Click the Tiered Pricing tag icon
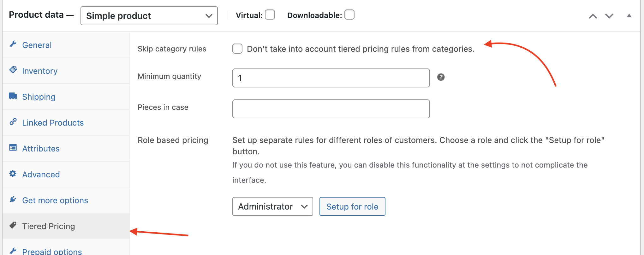 coord(13,225)
